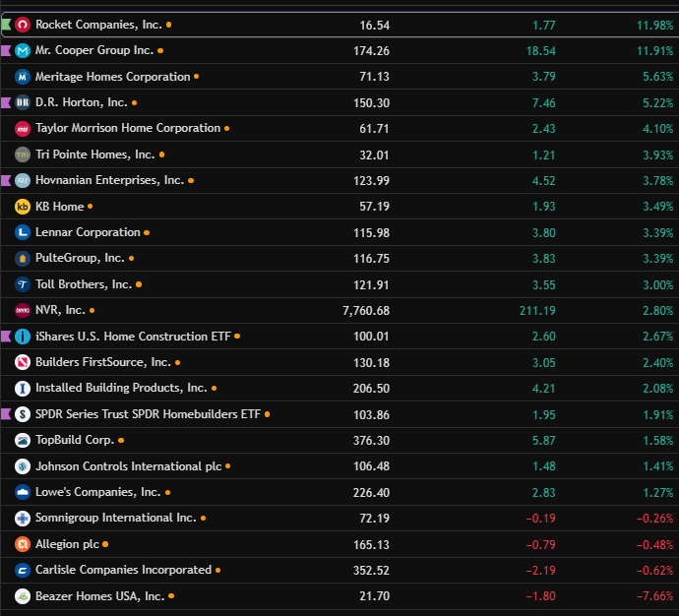
Task: Click the Mr. Cooper Group logo icon
Action: point(23,50)
